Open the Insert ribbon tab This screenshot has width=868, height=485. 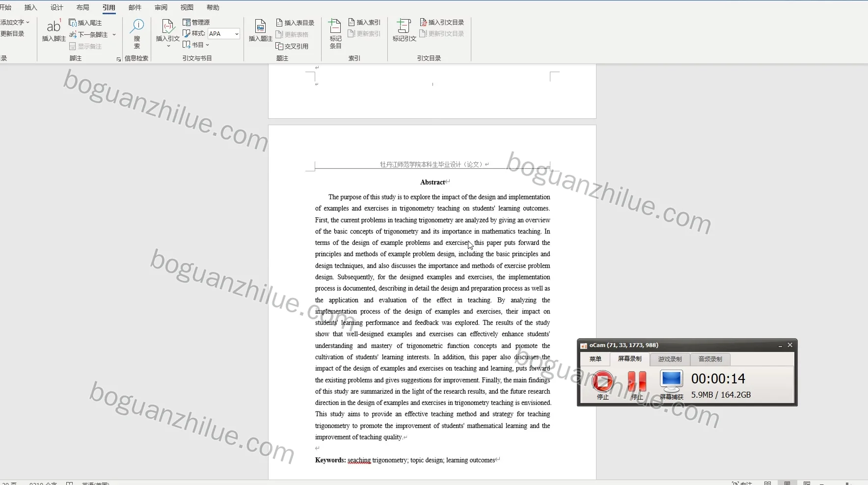coord(31,7)
